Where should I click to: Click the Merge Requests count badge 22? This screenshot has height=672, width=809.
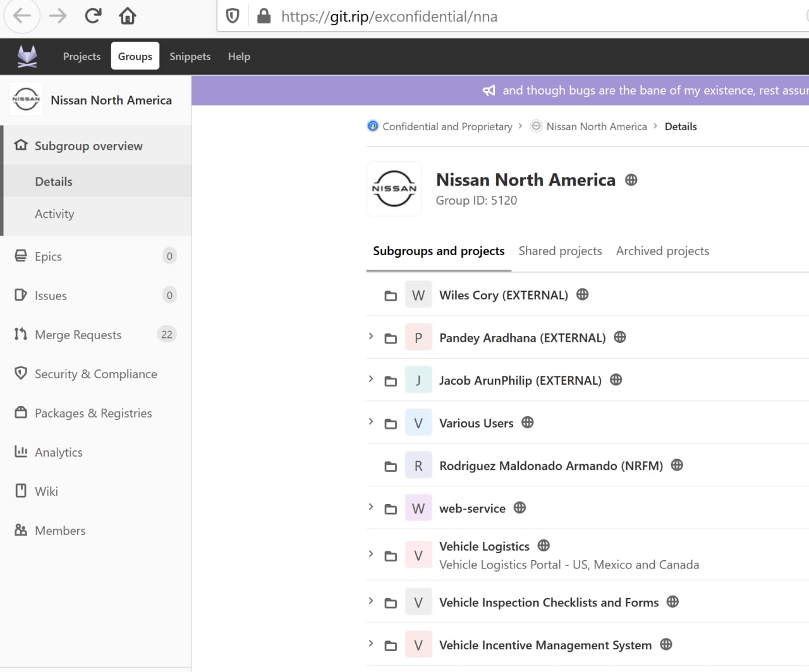pyautogui.click(x=167, y=335)
